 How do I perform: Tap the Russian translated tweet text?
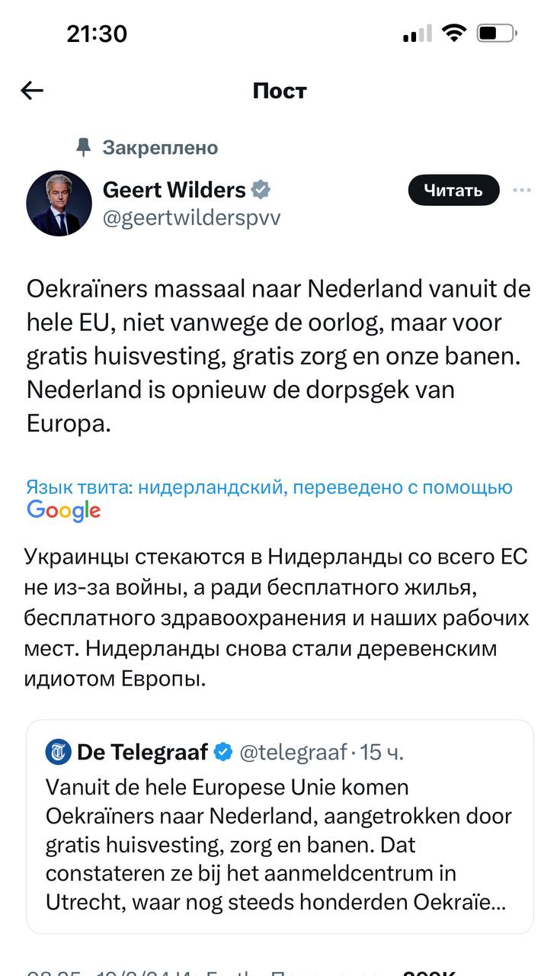tap(277, 617)
